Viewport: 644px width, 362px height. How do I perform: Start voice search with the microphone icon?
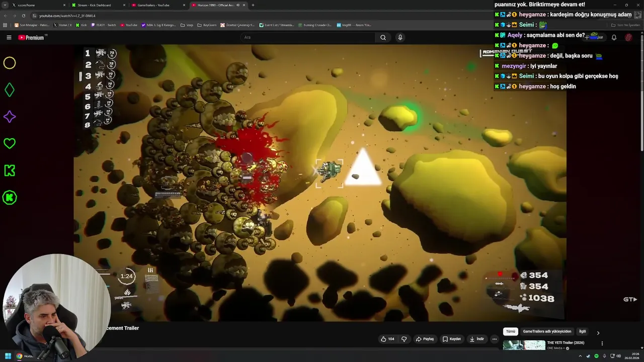[400, 37]
